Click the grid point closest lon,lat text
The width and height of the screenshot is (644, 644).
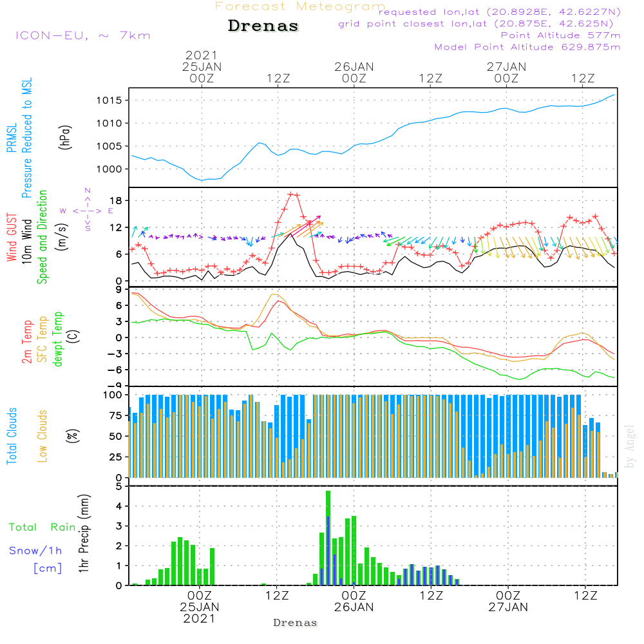coord(476,24)
